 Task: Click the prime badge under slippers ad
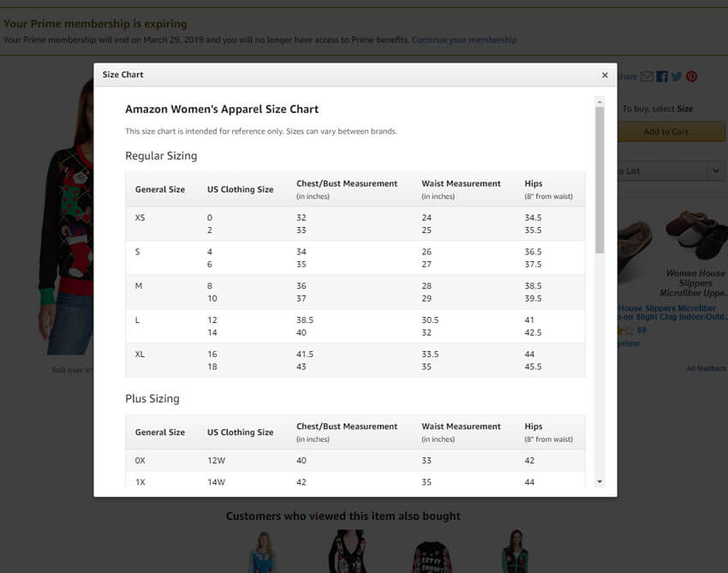(629, 343)
